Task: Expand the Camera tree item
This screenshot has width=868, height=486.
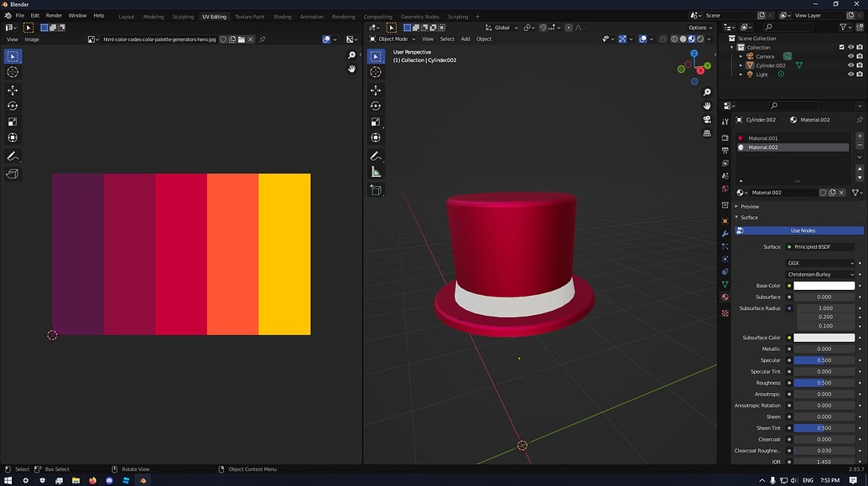Action: click(741, 56)
